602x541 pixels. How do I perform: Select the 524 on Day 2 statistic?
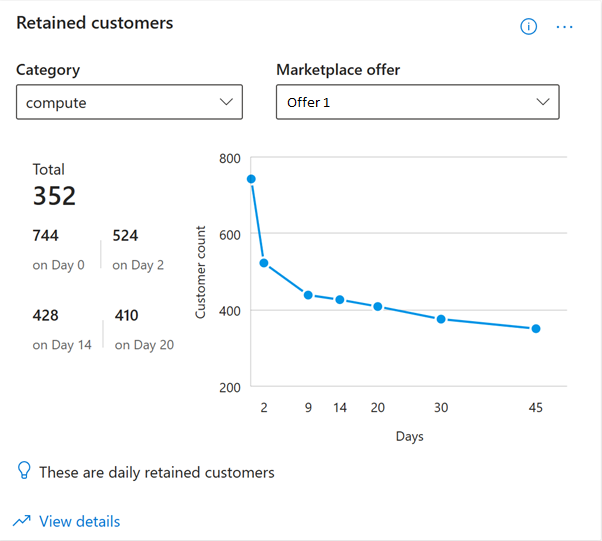click(x=125, y=236)
